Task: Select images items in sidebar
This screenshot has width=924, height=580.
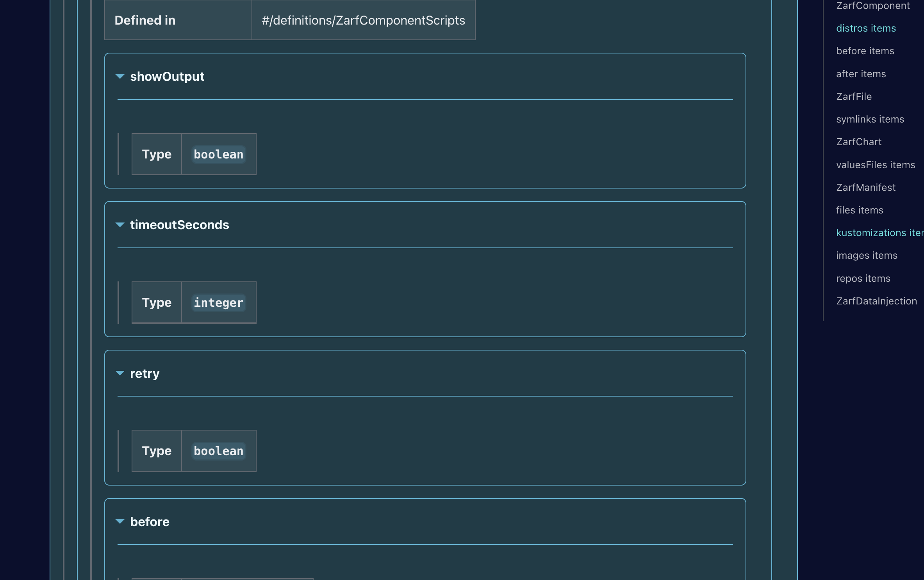Action: (x=867, y=255)
